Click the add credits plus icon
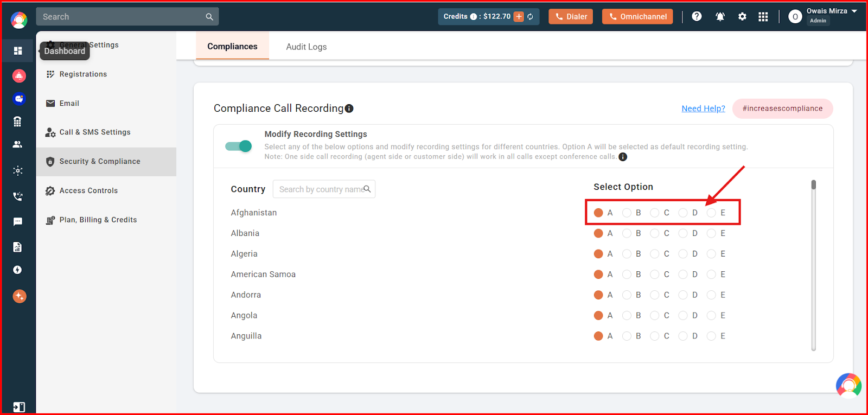Screen dimensions: 868x415 pos(519,16)
